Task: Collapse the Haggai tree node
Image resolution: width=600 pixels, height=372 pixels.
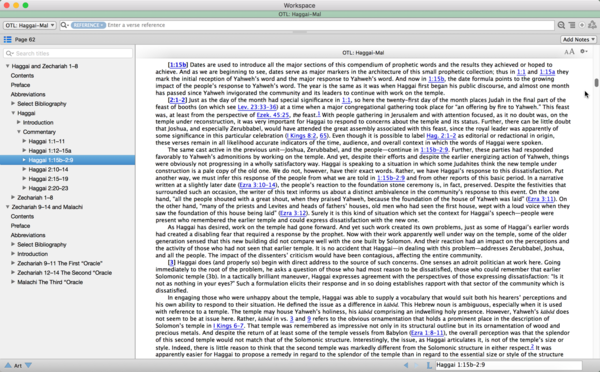Action: pyautogui.click(x=13, y=113)
